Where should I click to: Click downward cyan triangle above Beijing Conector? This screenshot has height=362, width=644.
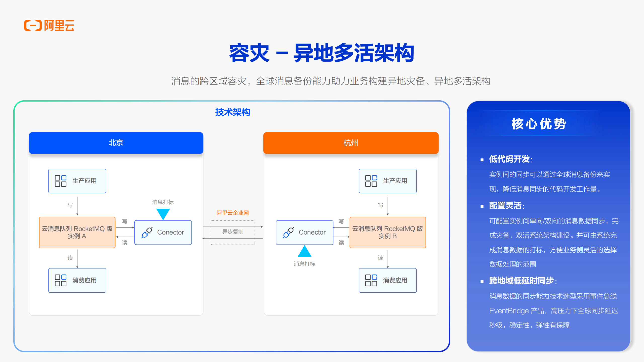163,214
